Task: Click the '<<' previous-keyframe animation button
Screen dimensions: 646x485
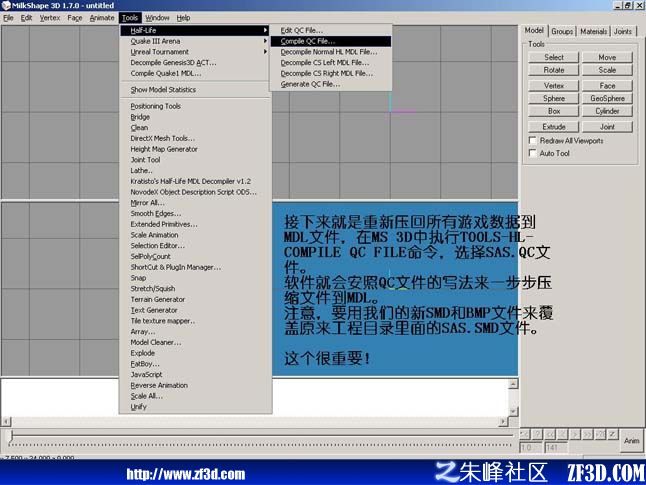Action: click(550, 434)
